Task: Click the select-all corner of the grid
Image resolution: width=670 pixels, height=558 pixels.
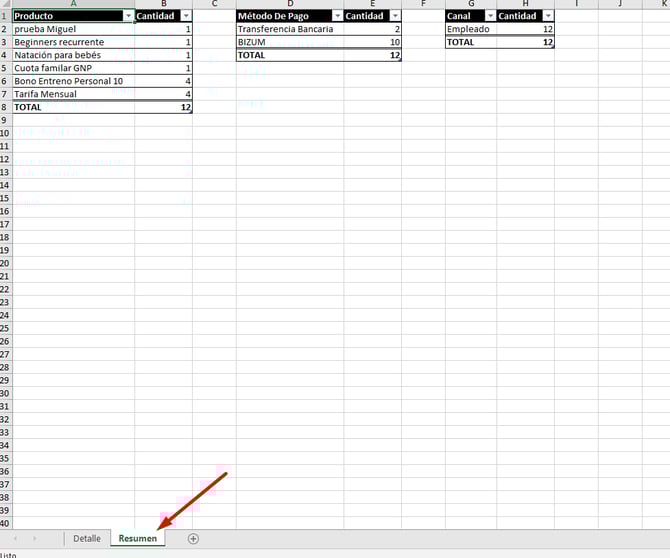Action: click(x=5, y=4)
